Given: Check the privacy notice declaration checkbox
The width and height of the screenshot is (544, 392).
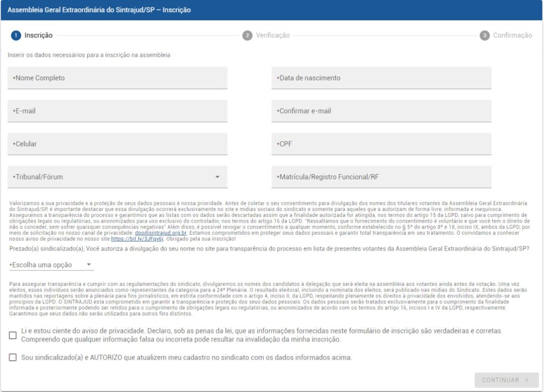Looking at the screenshot, I should pyautogui.click(x=13, y=335).
